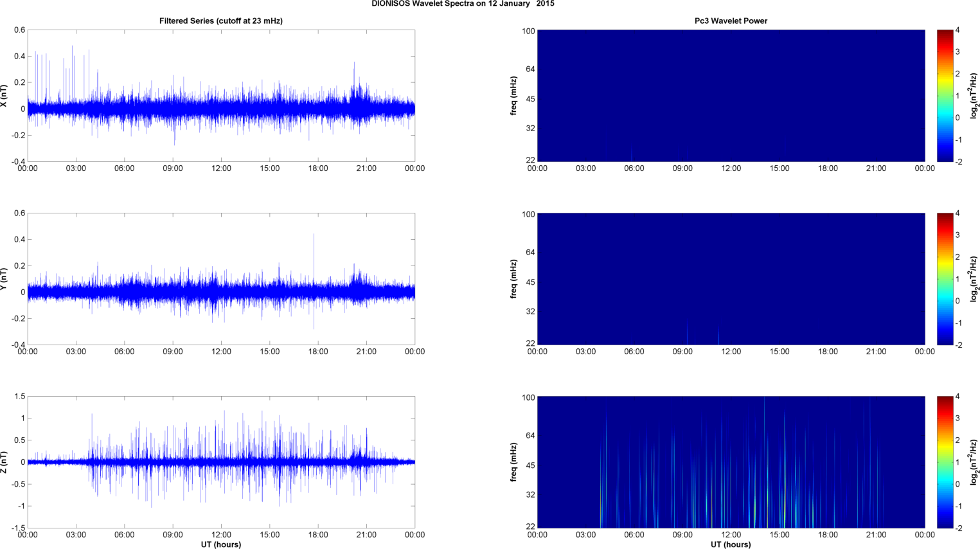The width and height of the screenshot is (980, 549).
Task: Click log2(nT²/Hz) label beside bottom colorbar
Action: 974,462
